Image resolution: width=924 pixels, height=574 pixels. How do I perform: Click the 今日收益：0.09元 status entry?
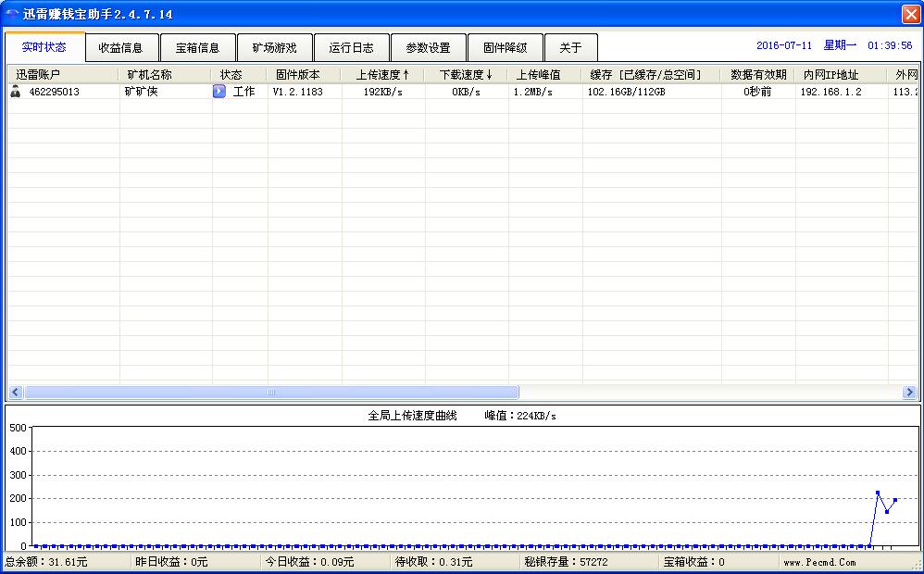[x=309, y=562]
